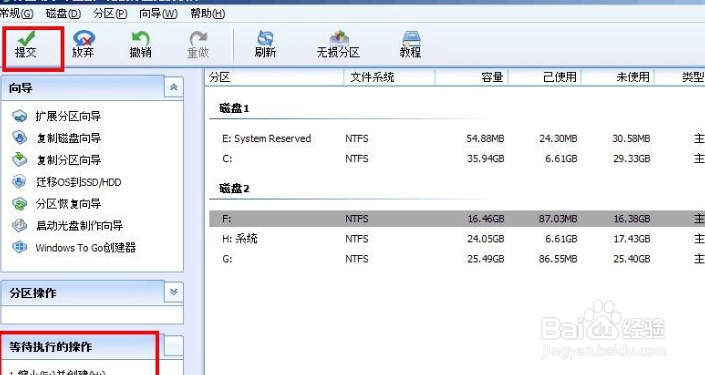
Task: Click the 25.49GB capacity cell
Action: click(486, 259)
